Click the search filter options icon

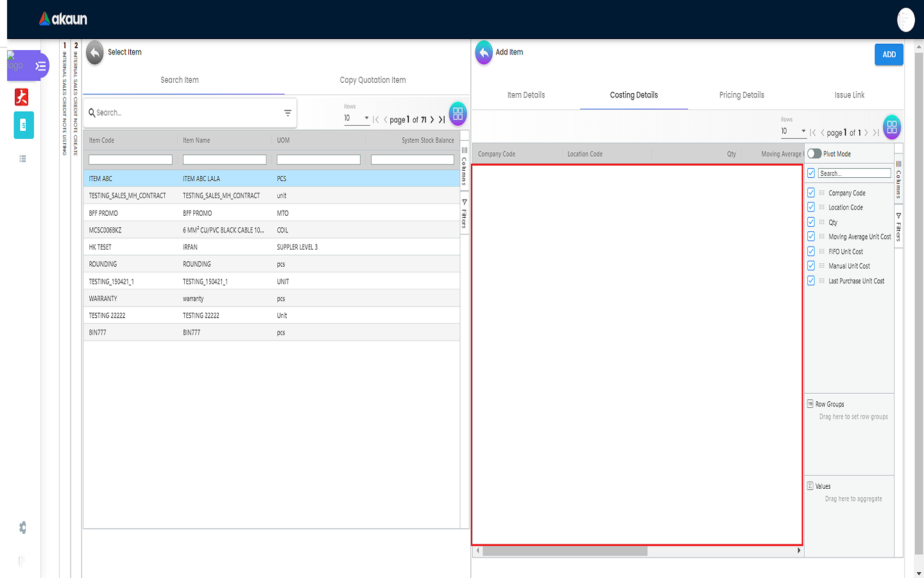[x=287, y=113]
